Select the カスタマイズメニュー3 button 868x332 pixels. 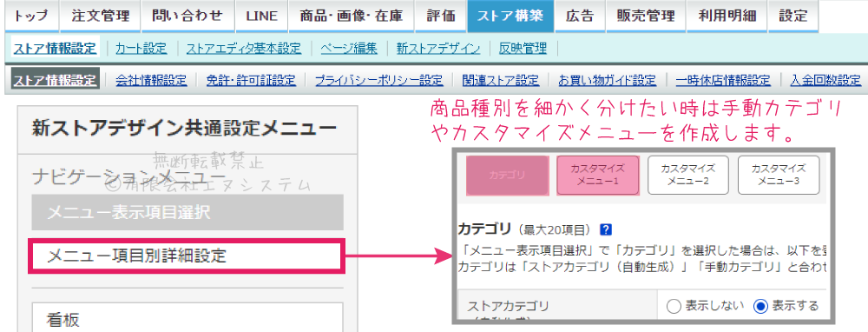pyautogui.click(x=779, y=176)
